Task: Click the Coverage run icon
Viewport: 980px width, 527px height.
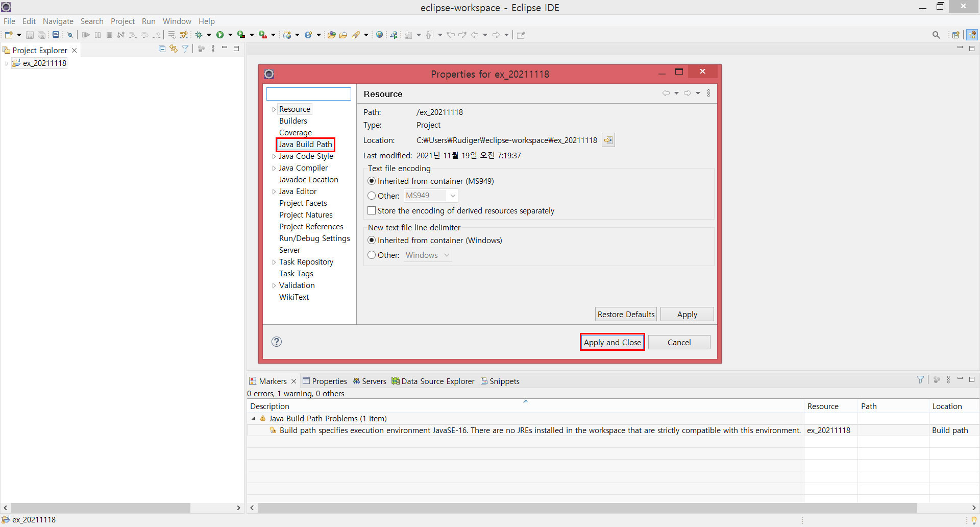Action: click(241, 35)
